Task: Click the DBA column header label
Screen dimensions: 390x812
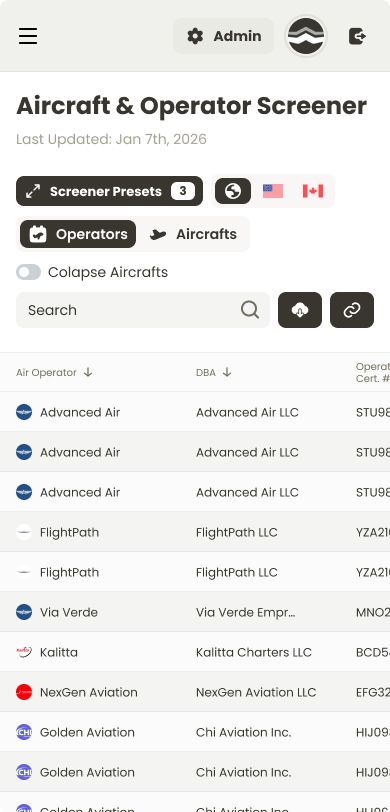Action: tap(206, 372)
